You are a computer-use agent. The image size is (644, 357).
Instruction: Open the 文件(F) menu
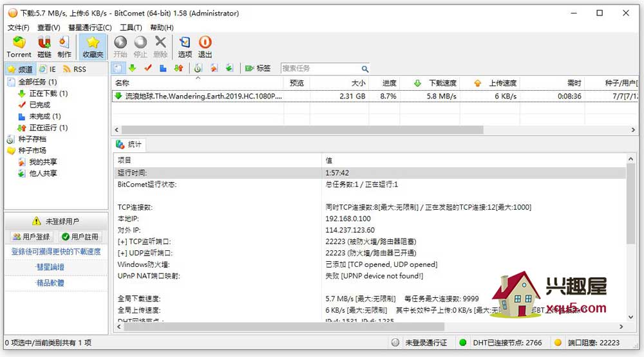pyautogui.click(x=19, y=28)
